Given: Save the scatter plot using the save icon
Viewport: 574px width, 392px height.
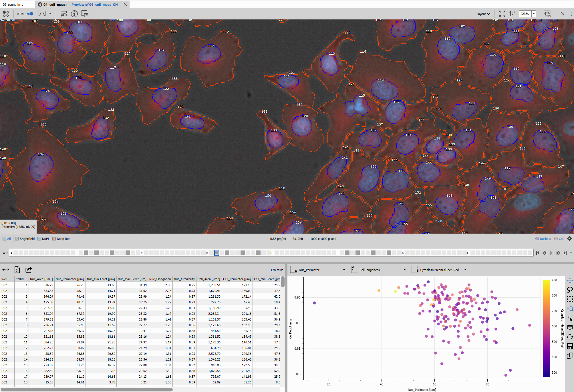Looking at the screenshot, I should [x=570, y=346].
